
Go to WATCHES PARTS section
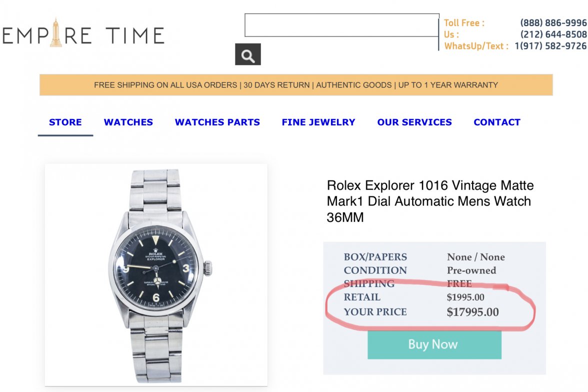(217, 122)
